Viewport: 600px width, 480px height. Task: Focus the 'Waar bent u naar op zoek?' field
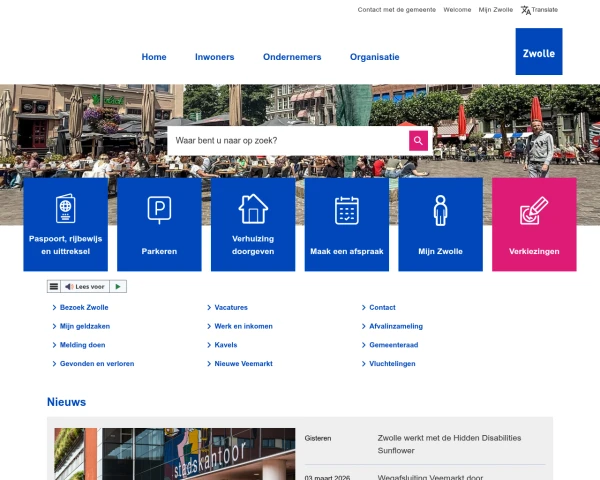(x=288, y=141)
